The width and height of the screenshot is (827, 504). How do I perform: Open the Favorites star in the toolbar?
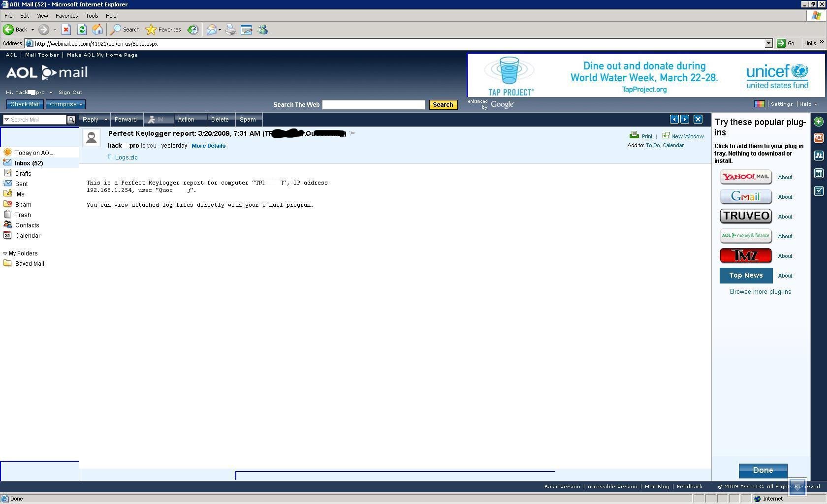(x=163, y=30)
